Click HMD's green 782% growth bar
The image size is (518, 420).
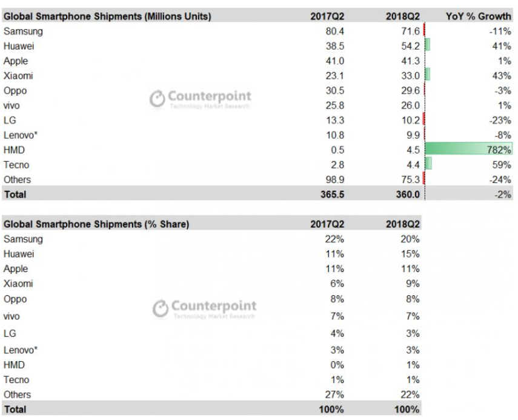[x=468, y=150]
